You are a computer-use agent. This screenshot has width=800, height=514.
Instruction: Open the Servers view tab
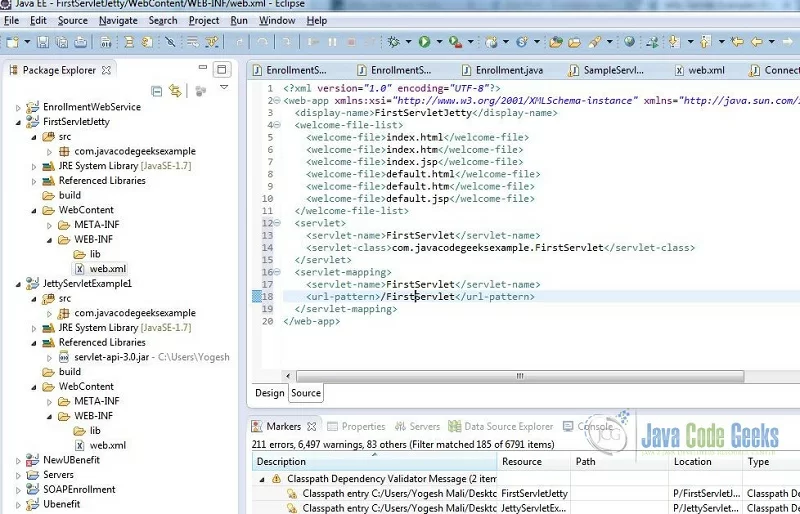(417, 426)
